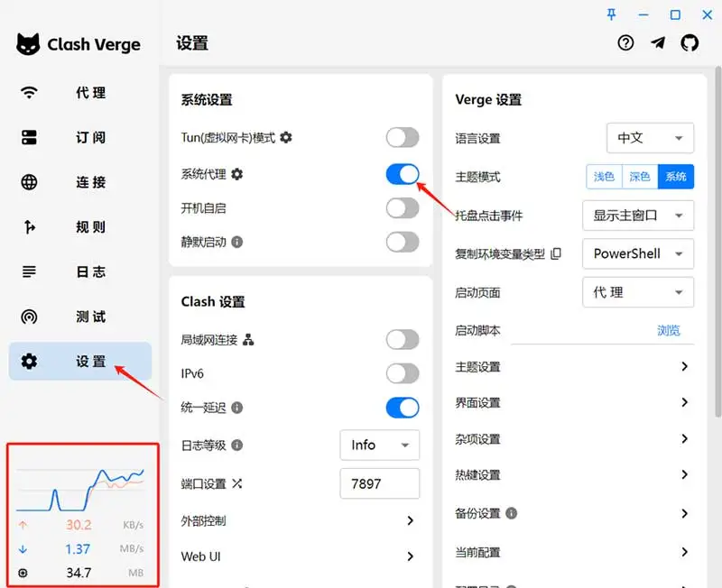Screen dimensions: 722x588
Task: Disable the 系统代理 toggle
Action: coord(403,173)
